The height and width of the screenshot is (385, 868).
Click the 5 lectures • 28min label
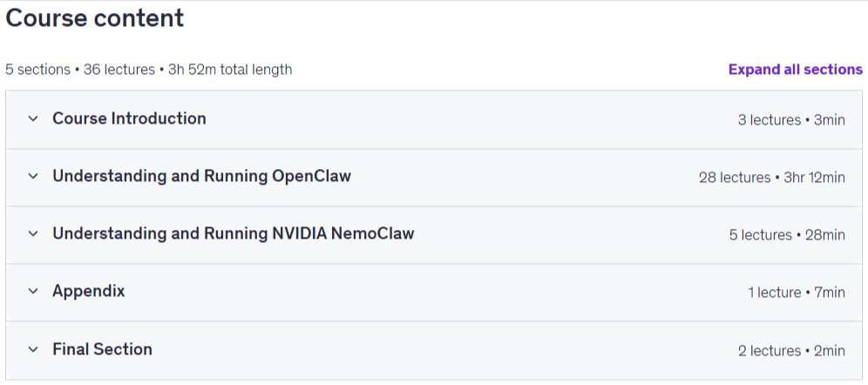coord(787,235)
